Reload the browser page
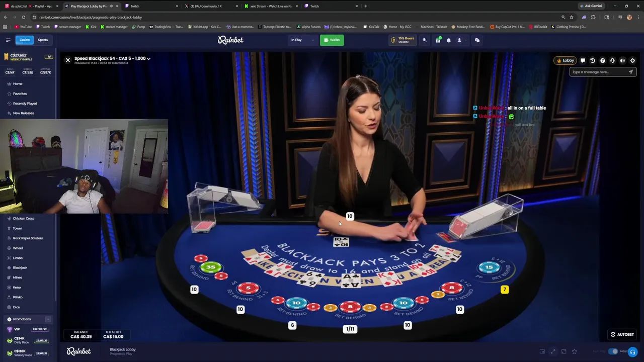This screenshot has width=644, height=362. (x=23, y=17)
